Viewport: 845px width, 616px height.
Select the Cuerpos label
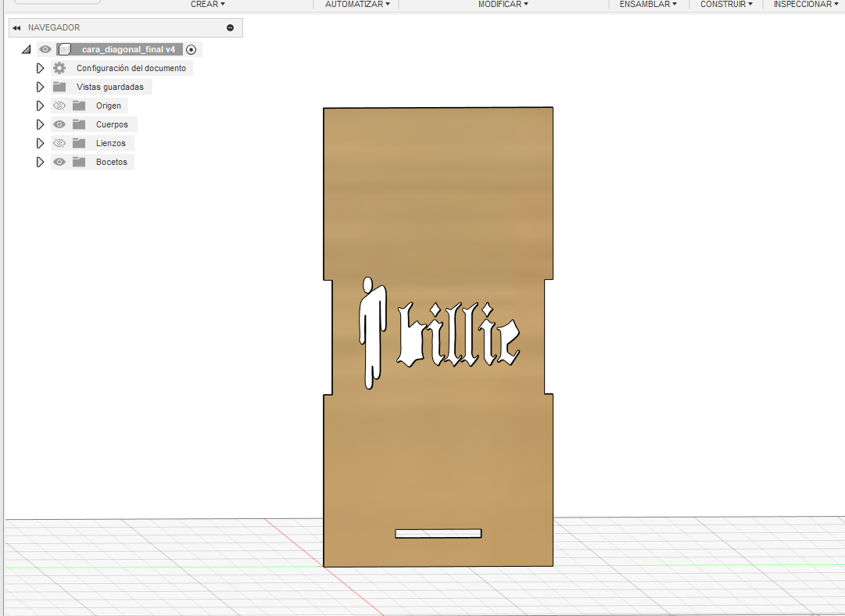112,124
